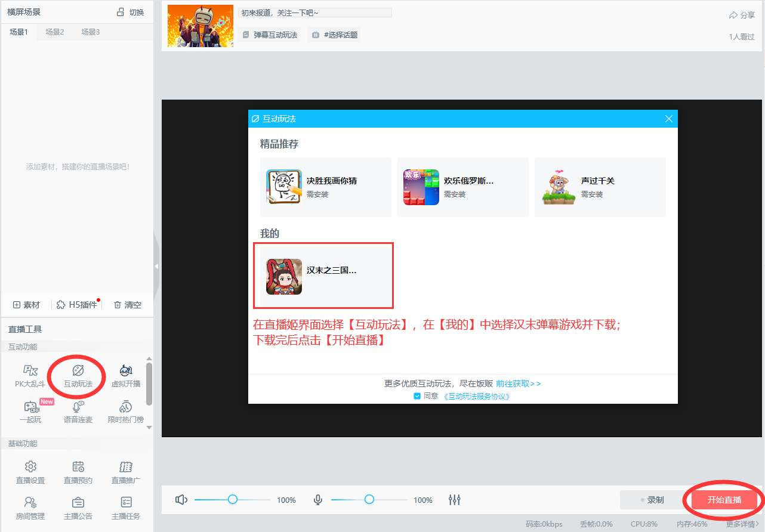
Task: Uncheck the 同意 agreement checkbox
Action: point(417,396)
